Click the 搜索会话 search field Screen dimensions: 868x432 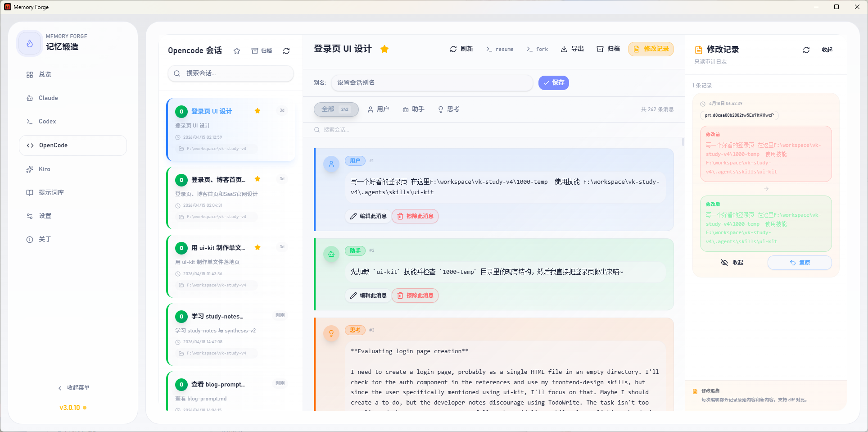pos(230,73)
